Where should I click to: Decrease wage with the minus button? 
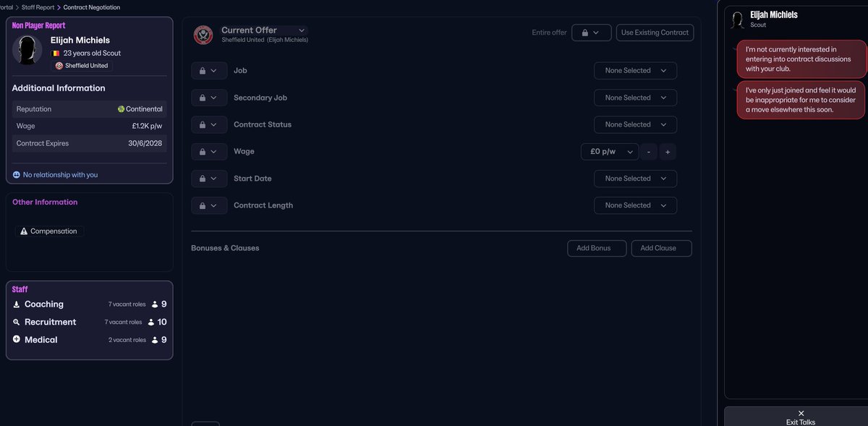(649, 152)
